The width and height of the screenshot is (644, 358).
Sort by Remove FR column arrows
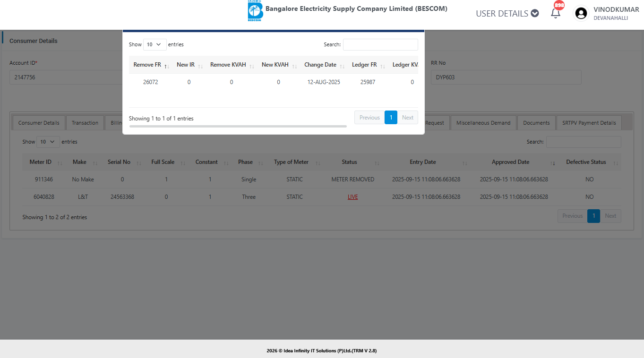click(x=166, y=66)
